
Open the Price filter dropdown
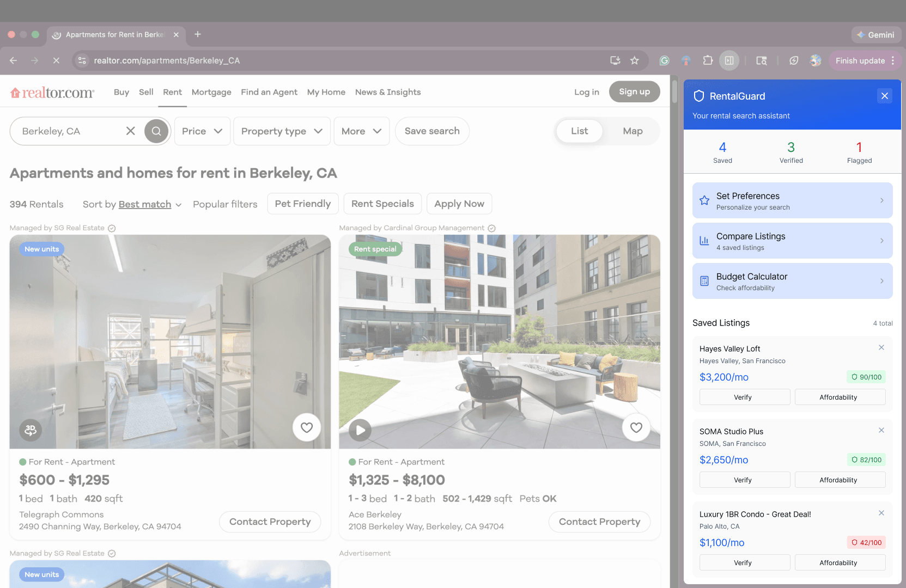[202, 131]
